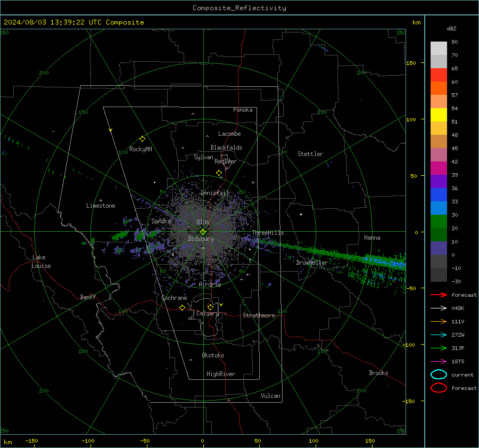Click the Stettler city label
The width and height of the screenshot is (479, 448).
(x=310, y=154)
